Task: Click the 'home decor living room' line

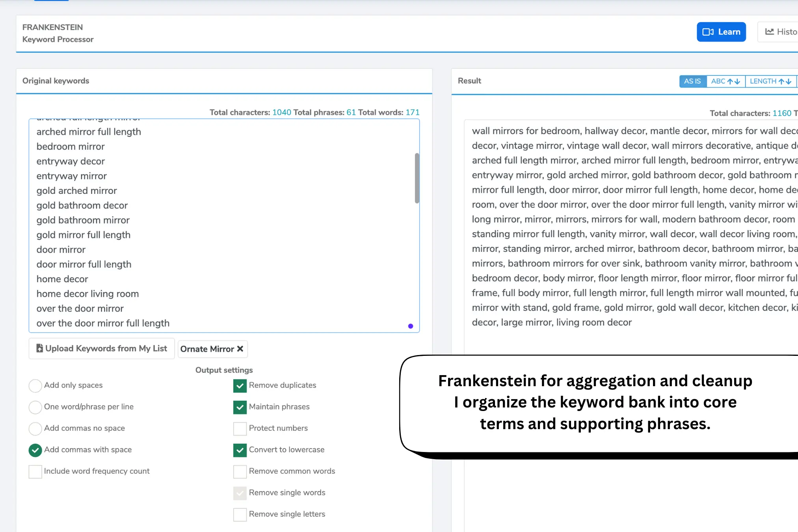Action: tap(87, 294)
